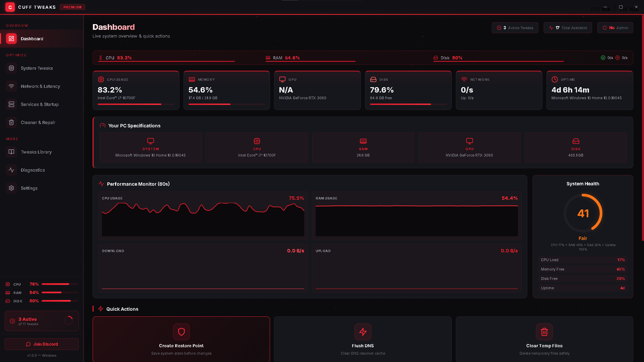Click the Join Discord button
The height and width of the screenshot is (362, 644).
tap(42, 344)
